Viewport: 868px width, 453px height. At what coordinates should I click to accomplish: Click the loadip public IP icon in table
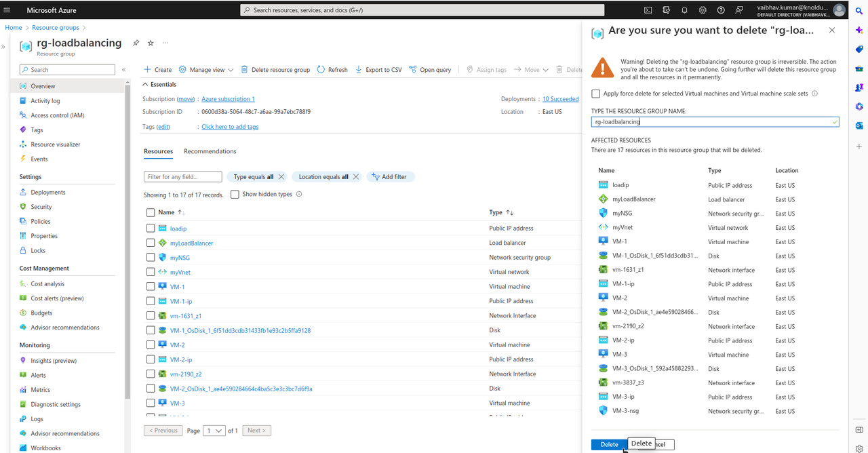(x=162, y=229)
